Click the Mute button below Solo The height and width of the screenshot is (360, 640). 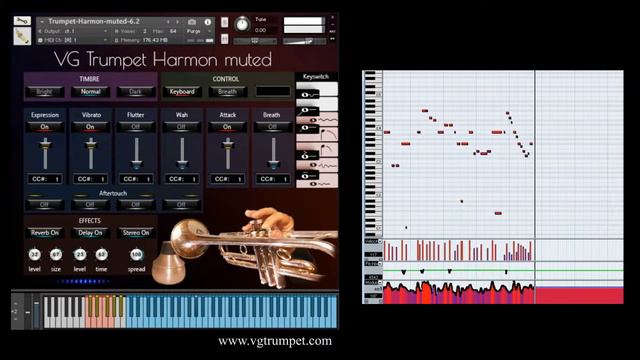tap(224, 39)
